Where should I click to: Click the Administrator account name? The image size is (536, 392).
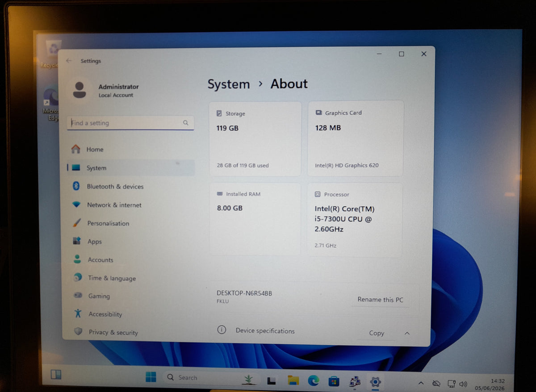[118, 87]
